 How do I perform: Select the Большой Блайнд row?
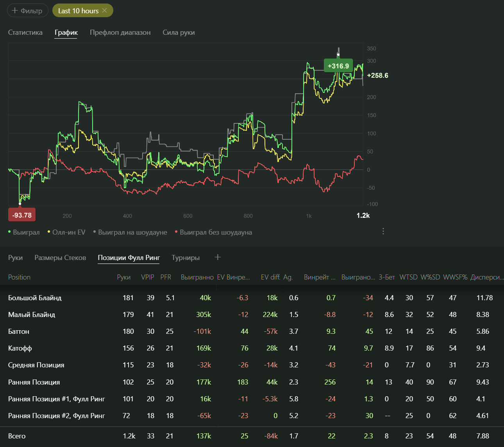coord(252,298)
